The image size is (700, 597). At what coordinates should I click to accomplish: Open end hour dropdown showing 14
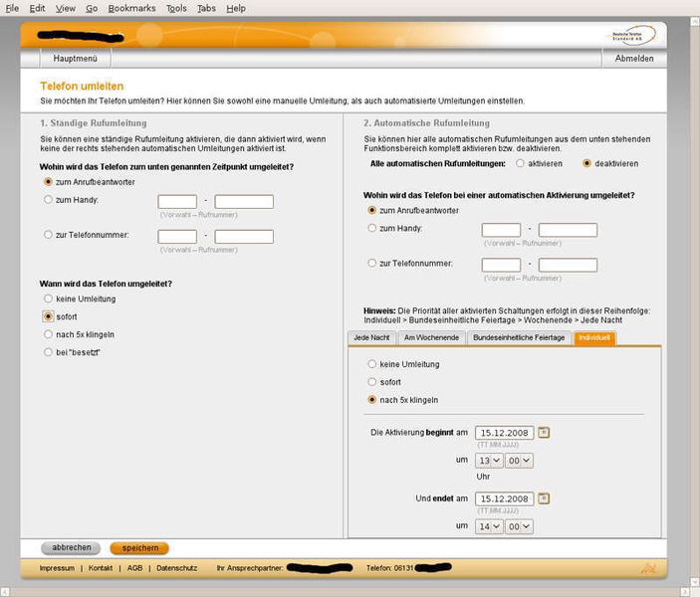489,526
